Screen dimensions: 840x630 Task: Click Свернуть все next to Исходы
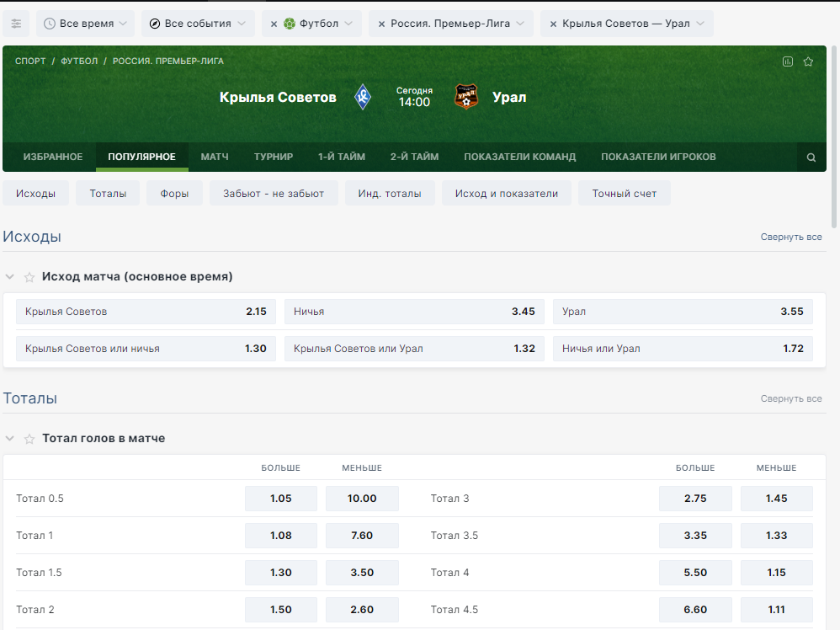pos(790,237)
